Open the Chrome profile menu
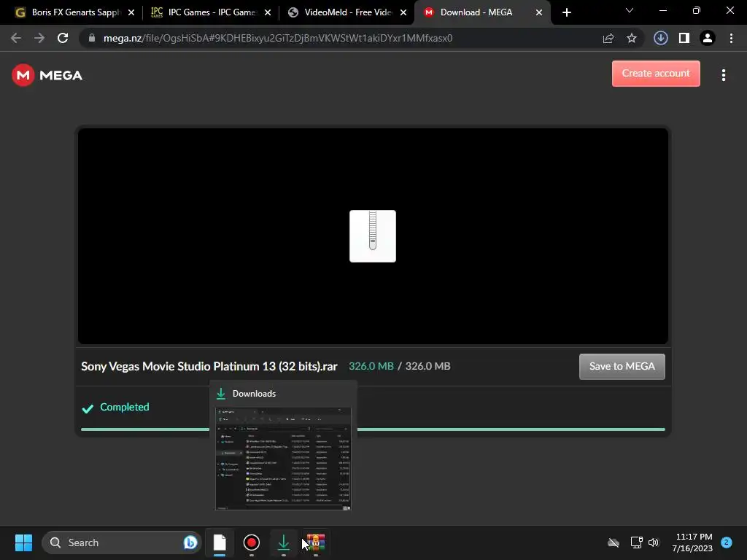This screenshot has width=747, height=560. tap(708, 38)
